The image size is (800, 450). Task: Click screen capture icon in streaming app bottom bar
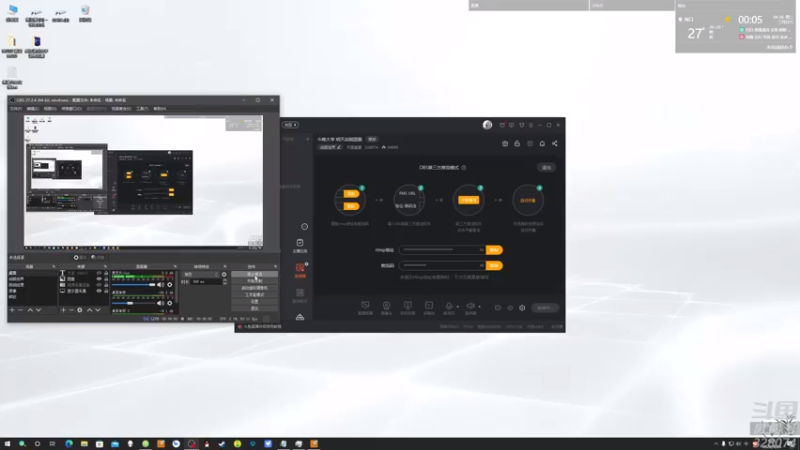coord(365,306)
